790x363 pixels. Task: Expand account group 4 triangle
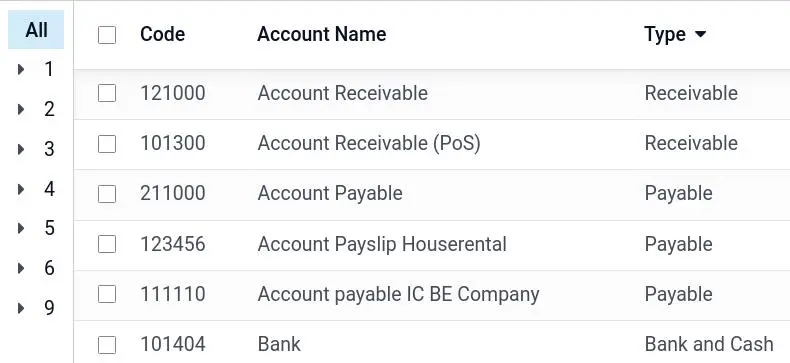point(21,189)
